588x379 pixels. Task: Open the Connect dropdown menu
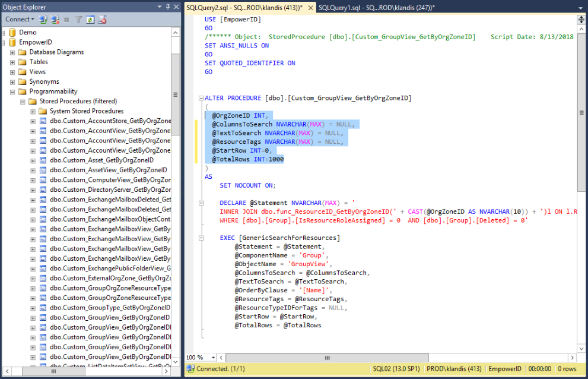20,19
